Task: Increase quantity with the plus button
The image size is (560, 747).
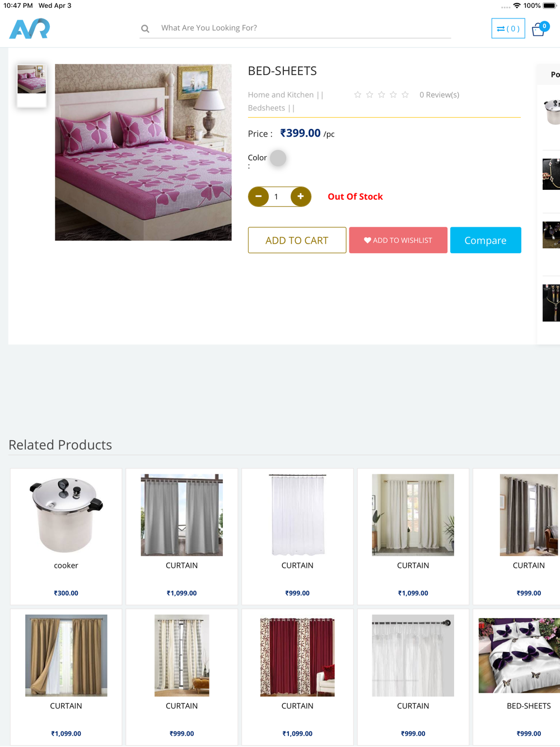Action: point(301,197)
